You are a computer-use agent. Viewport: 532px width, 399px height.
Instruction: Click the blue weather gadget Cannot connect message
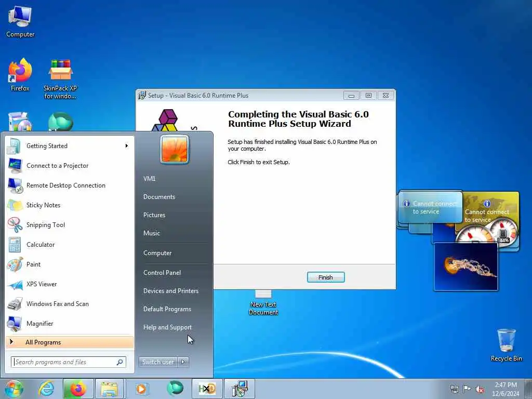pos(431,208)
